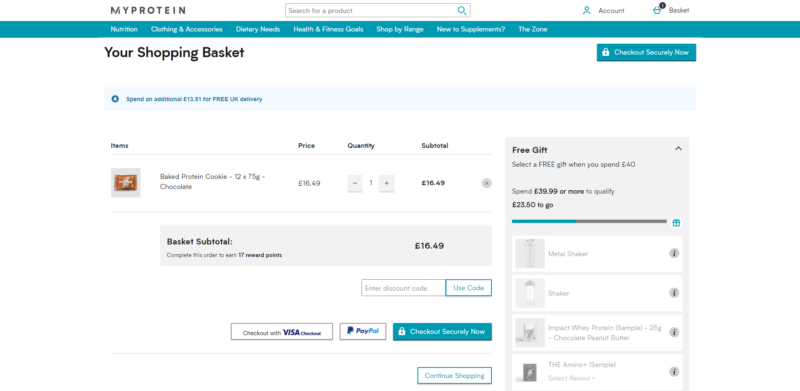Click the search magnifier icon
This screenshot has width=800, height=391.
coord(462,10)
